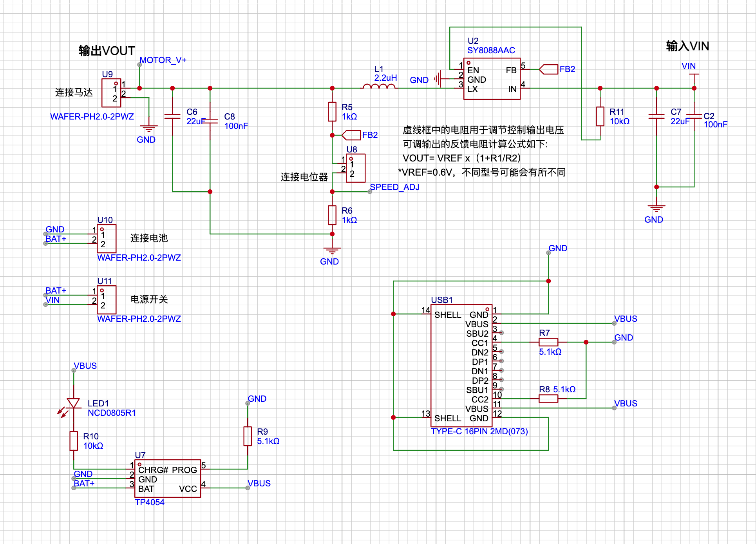Click VBUS label at USB1 pin 11
Viewport: 756px width, 544px height.
pos(626,403)
